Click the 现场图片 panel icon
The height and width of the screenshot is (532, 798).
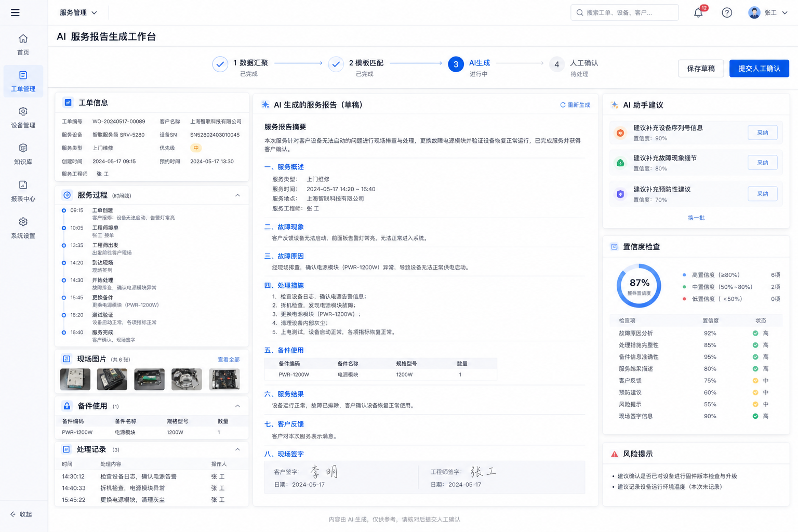pos(66,359)
